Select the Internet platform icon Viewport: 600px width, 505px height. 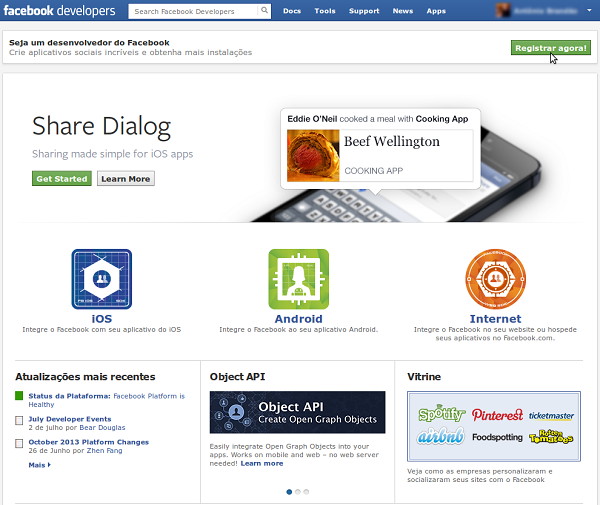point(495,279)
